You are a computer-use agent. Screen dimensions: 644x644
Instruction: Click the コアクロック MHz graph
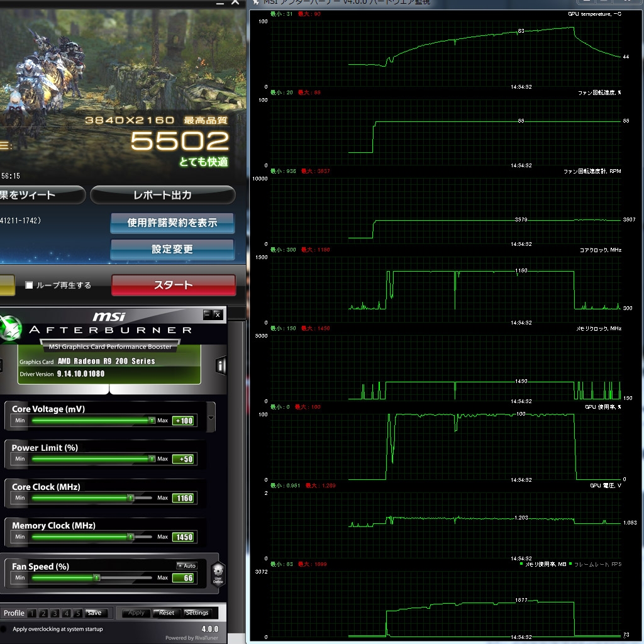[x=445, y=289]
